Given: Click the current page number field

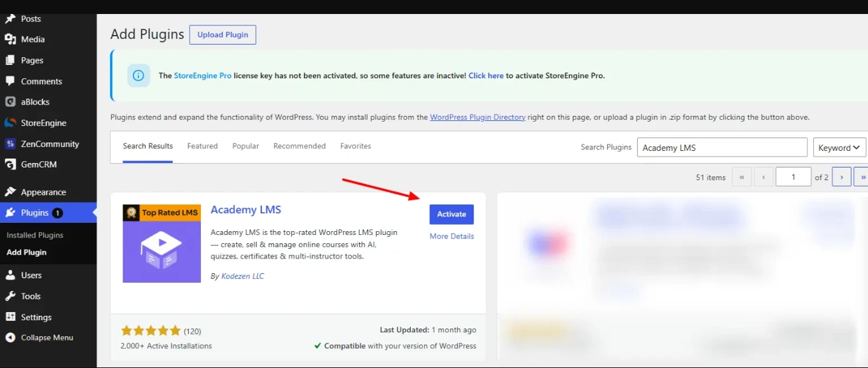Looking at the screenshot, I should point(793,177).
